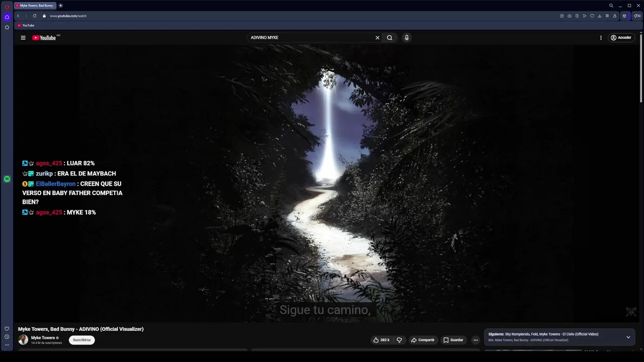Search open tabs magnifier icon

click(x=611, y=6)
